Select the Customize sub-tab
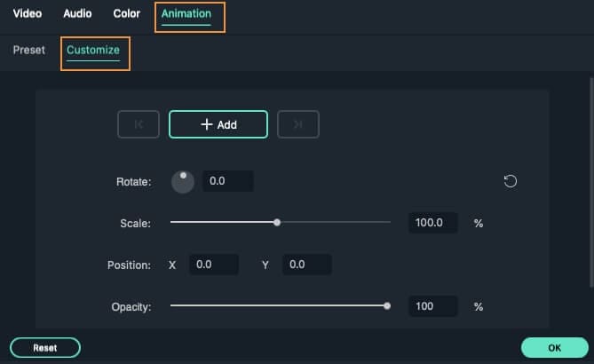Viewport: 594px width, 364px height. 93,50
